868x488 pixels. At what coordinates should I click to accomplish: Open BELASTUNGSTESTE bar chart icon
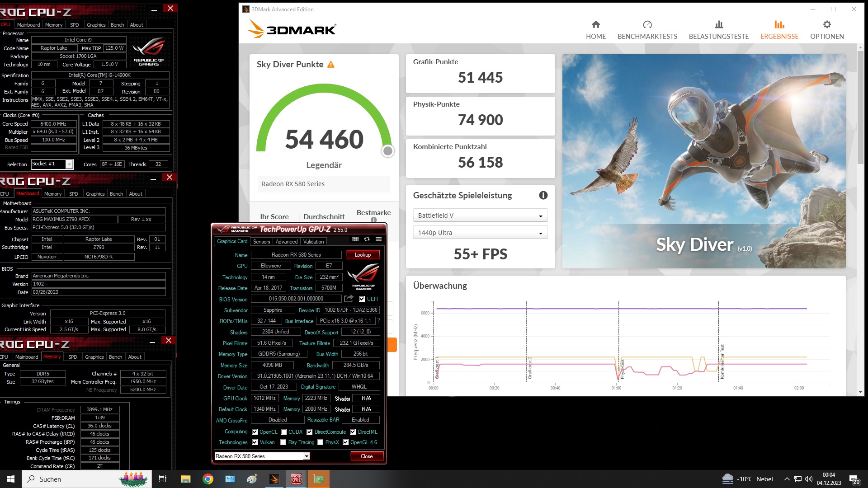pyautogui.click(x=719, y=24)
